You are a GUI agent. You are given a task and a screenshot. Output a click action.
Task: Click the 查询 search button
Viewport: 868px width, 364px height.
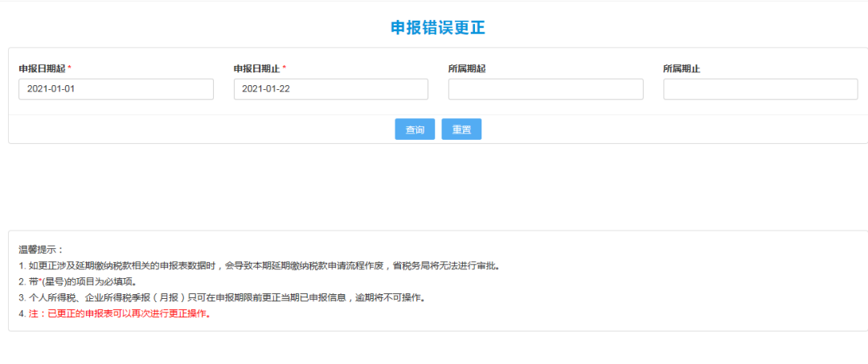415,129
